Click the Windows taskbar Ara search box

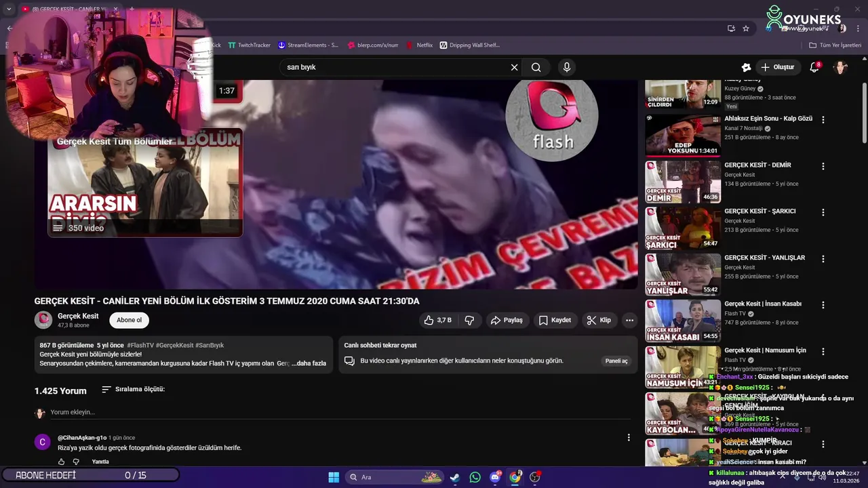coord(394,477)
